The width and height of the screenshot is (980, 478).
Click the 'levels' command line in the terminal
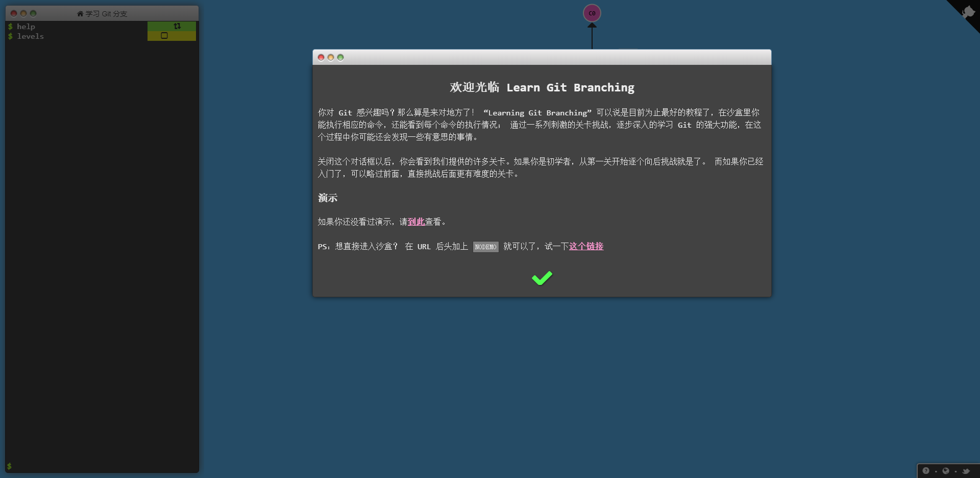[x=30, y=36]
